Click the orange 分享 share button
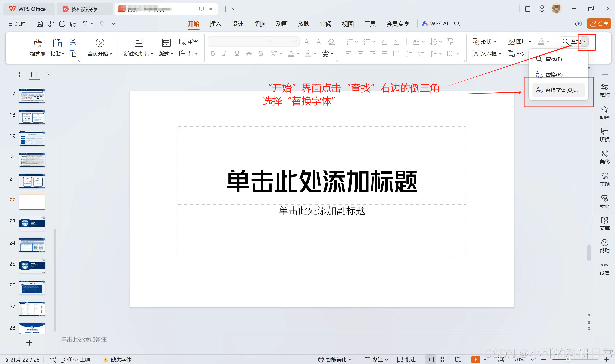The image size is (615, 364). pos(599,24)
